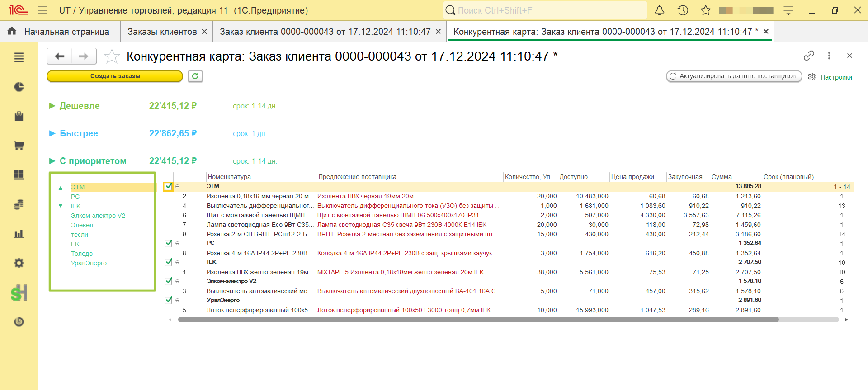
Task: Click the green refresh icon button
Action: (x=195, y=76)
